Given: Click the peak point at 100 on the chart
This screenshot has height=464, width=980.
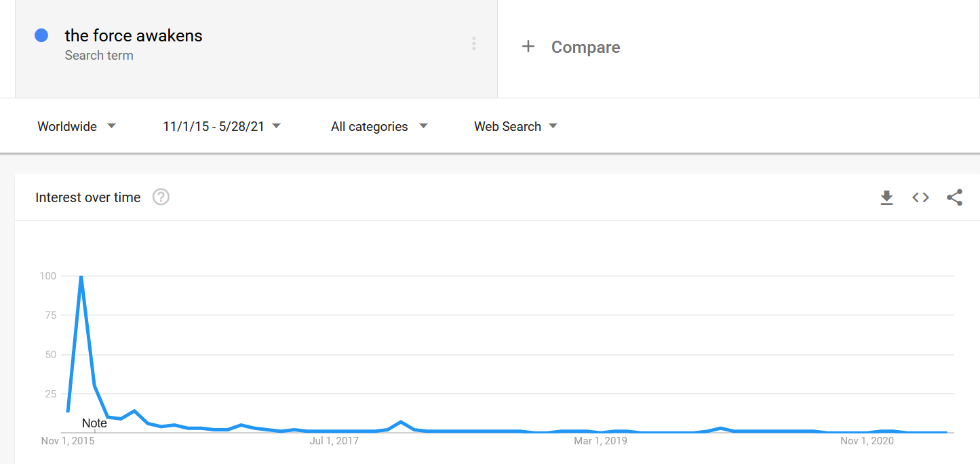Looking at the screenshot, I should [81, 276].
